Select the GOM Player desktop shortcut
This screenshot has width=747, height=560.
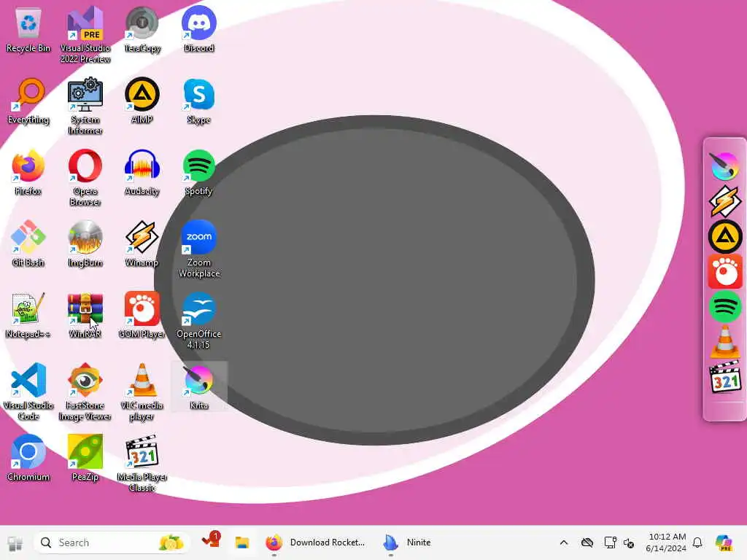point(142,315)
